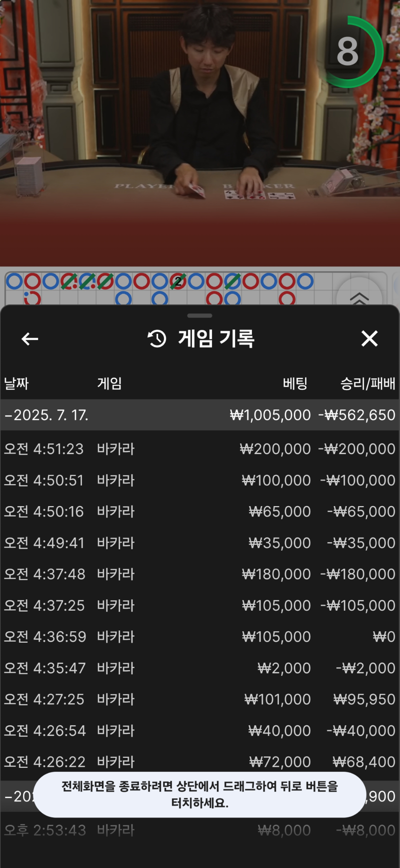Collapse the 2025. 7. 17. date group
Screen dimensions: 400x868
tap(200, 415)
